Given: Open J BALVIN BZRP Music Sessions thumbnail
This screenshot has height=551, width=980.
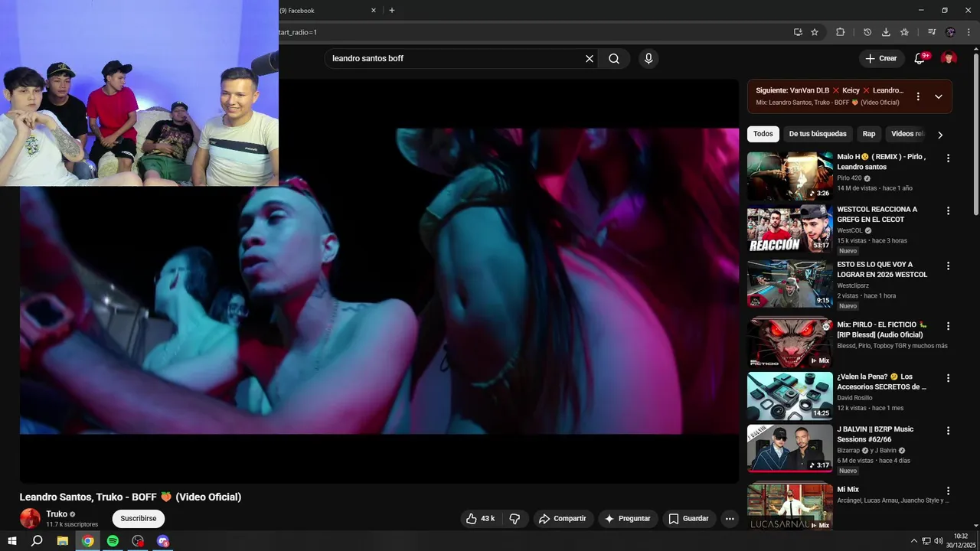Looking at the screenshot, I should tap(790, 448).
